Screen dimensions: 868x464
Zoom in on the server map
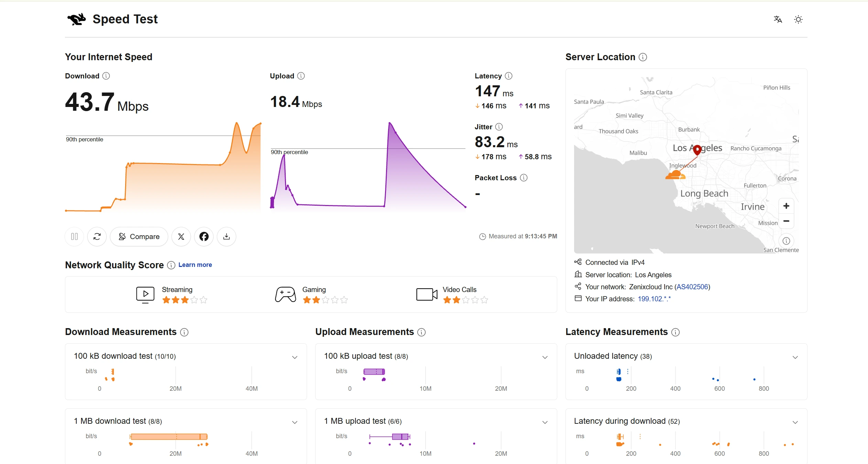[x=786, y=206]
